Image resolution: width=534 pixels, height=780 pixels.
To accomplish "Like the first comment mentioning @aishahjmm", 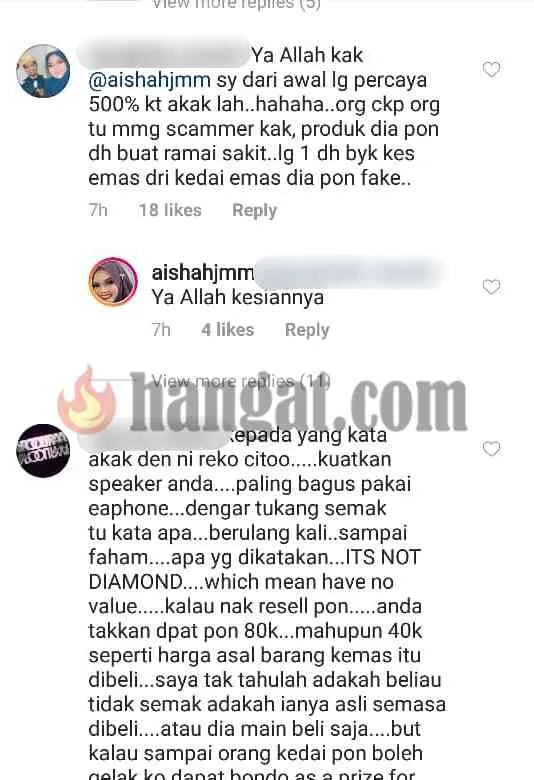I will point(491,69).
